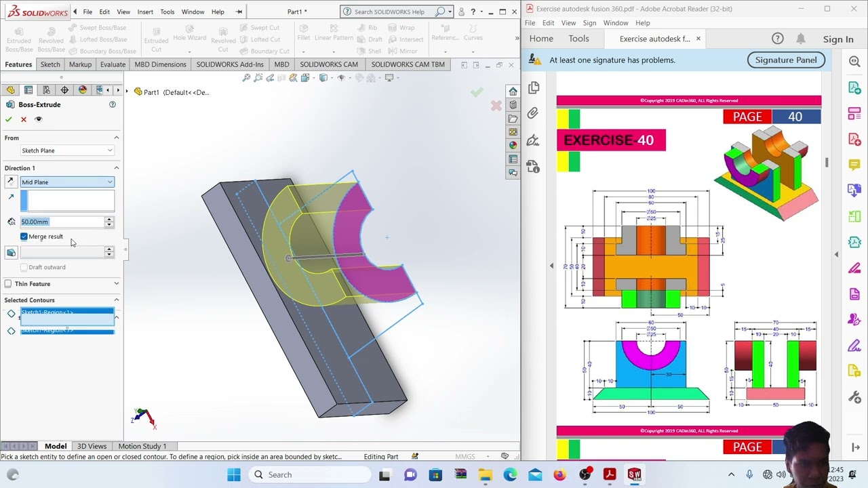This screenshot has height=488, width=868.
Task: Open Microsoft Edge from the taskbar
Action: pos(510,474)
